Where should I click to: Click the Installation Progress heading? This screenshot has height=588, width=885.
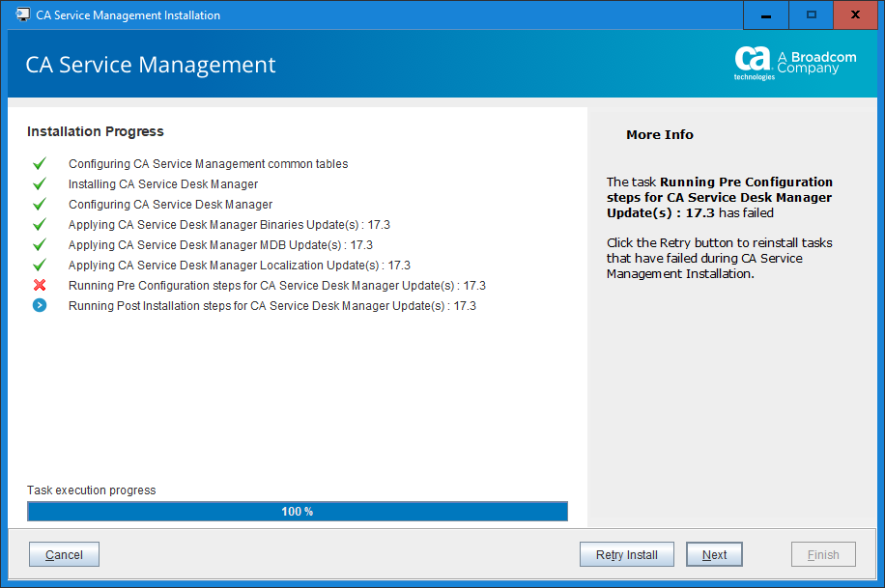(95, 130)
